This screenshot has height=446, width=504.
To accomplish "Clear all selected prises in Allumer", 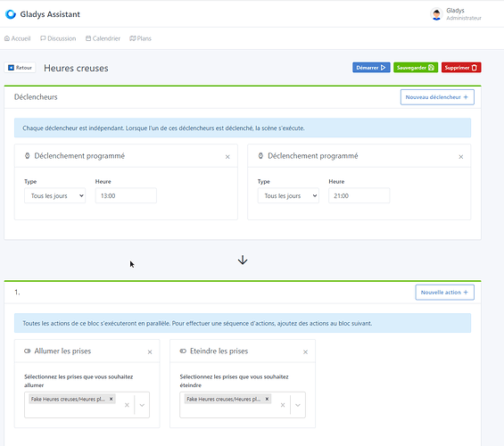I will (x=127, y=405).
